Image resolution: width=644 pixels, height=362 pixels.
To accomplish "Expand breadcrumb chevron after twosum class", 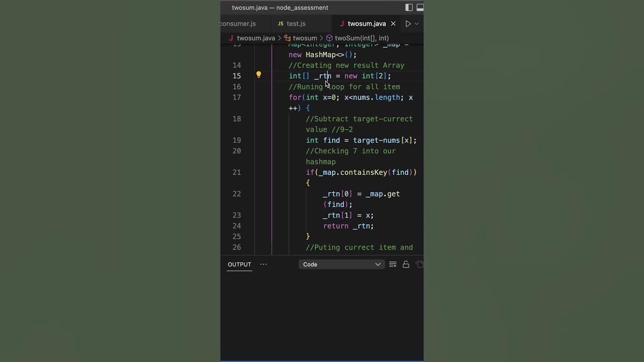I will 321,38.
